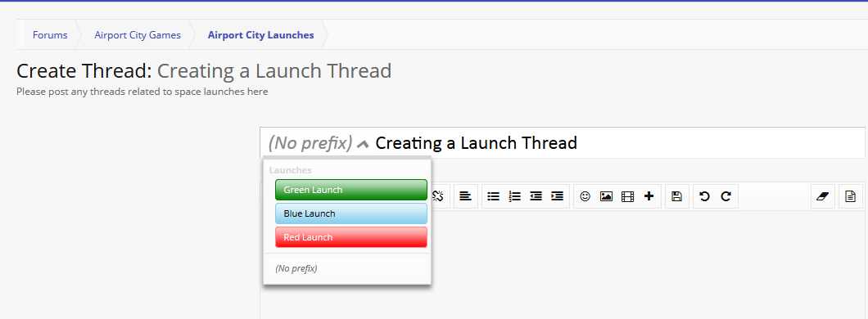The image size is (868, 319).
Task: Click the indent icon
Action: pos(558,196)
